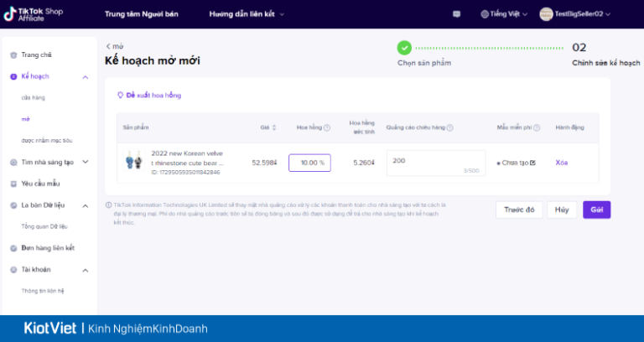644x342 pixels.
Task: Click the Đề xuất hoa hồng link
Action: pyautogui.click(x=153, y=96)
